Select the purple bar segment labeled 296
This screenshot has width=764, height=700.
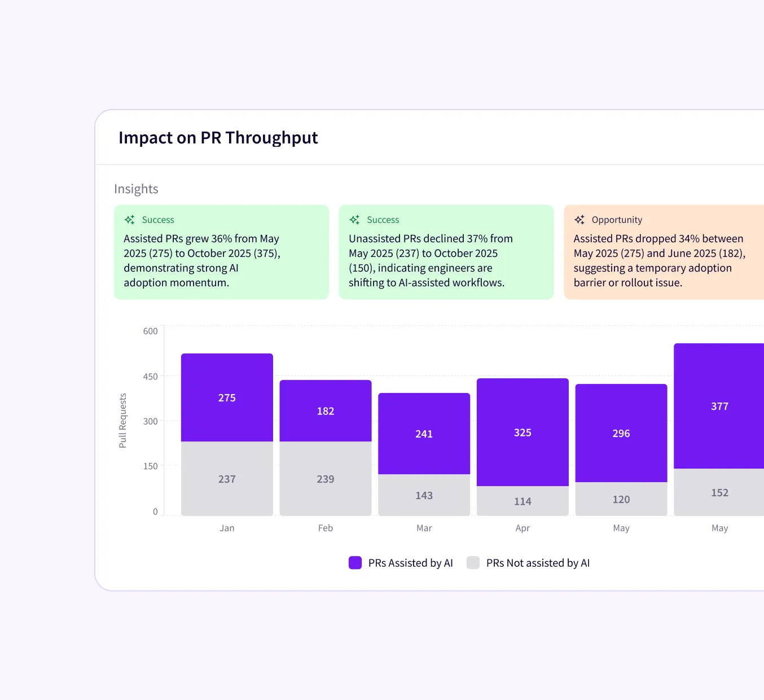tap(621, 433)
